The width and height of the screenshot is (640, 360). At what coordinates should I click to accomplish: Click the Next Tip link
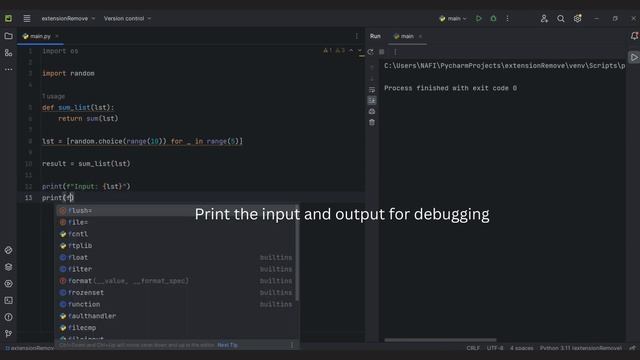[227, 345]
